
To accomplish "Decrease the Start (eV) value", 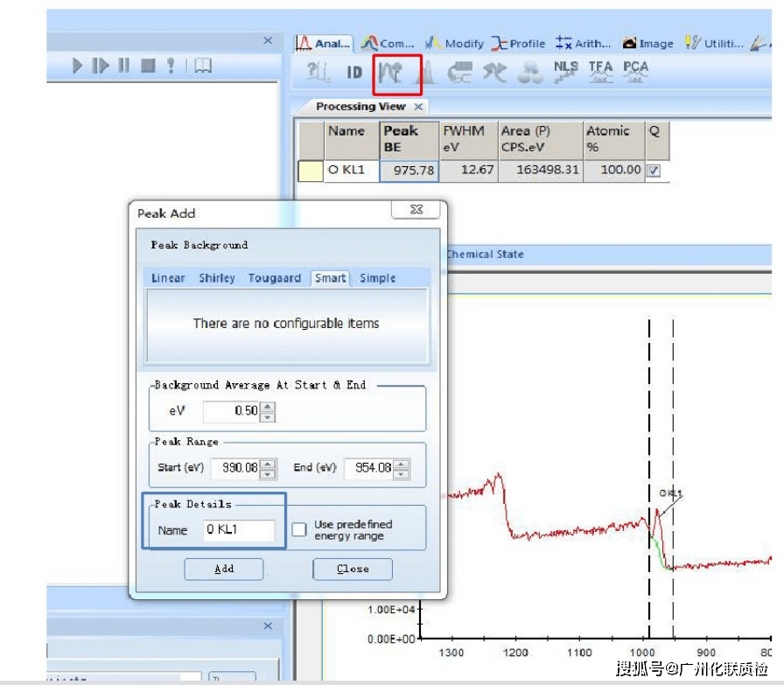I will (268, 473).
